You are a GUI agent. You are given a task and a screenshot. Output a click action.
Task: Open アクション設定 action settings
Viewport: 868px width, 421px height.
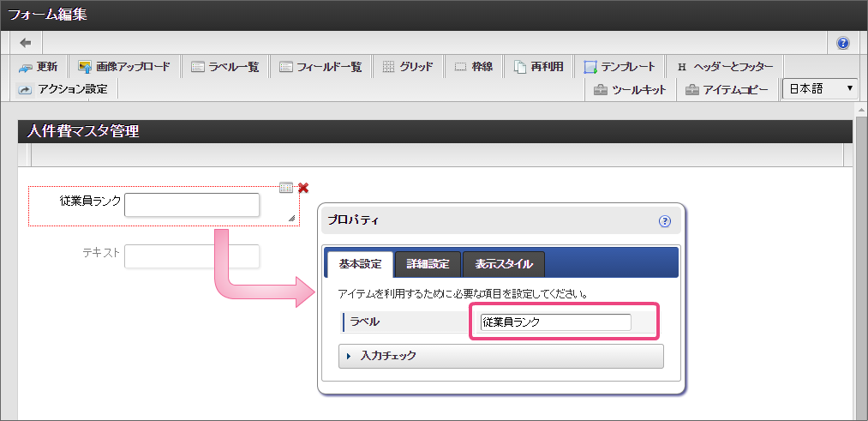coord(63,89)
